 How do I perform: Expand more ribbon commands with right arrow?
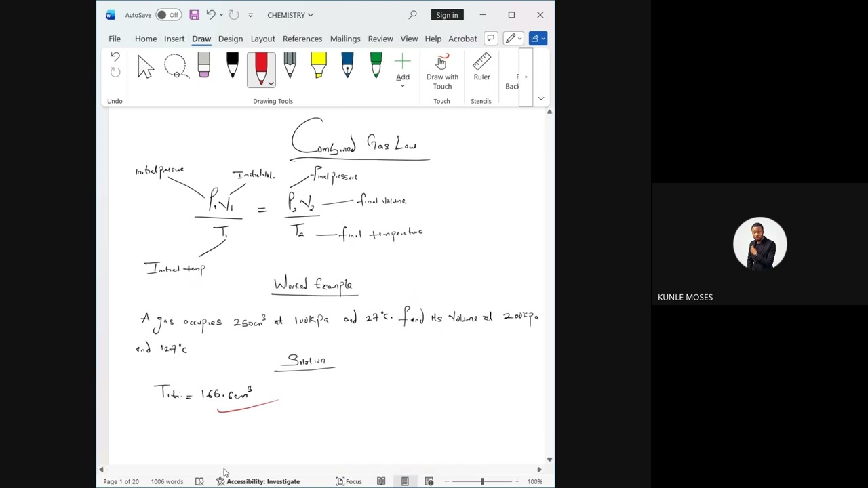click(x=526, y=77)
